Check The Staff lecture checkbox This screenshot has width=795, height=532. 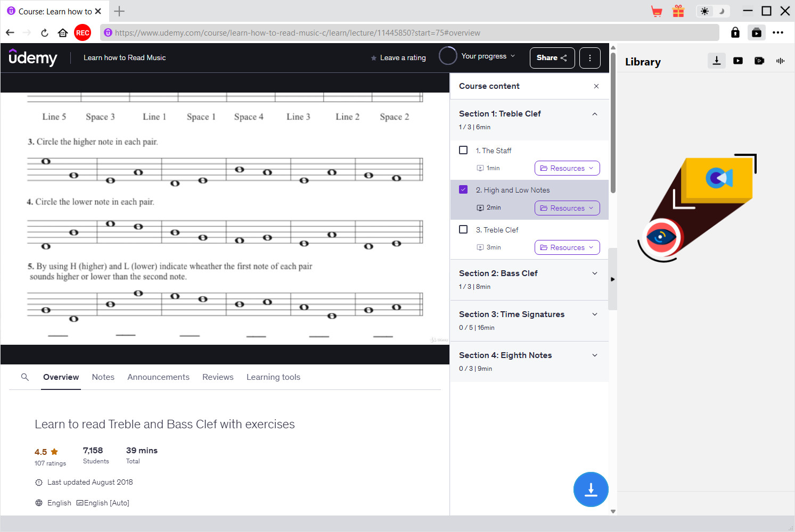coord(463,150)
